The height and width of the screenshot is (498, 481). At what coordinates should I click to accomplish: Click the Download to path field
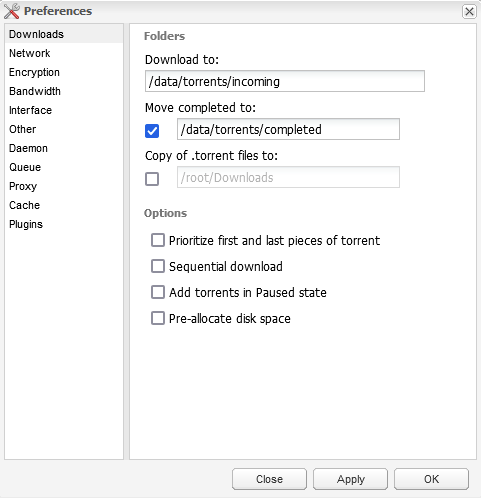point(285,81)
